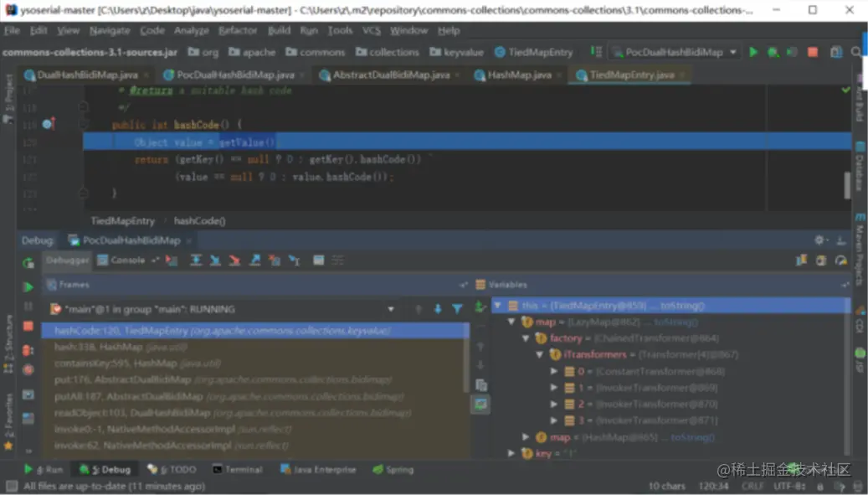Open the Navigate menu
The height and width of the screenshot is (495, 868).
pyautogui.click(x=110, y=30)
